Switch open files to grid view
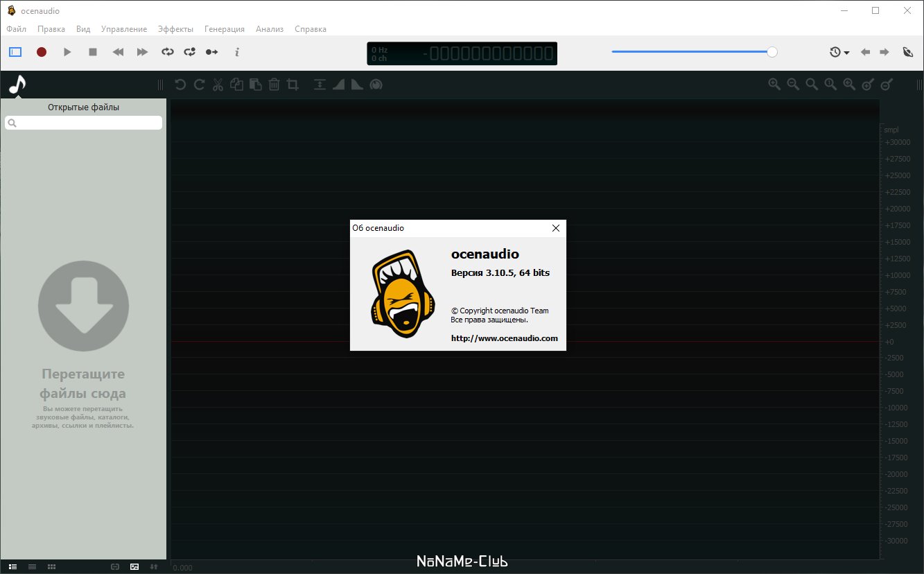Image resolution: width=924 pixels, height=574 pixels. (x=51, y=566)
